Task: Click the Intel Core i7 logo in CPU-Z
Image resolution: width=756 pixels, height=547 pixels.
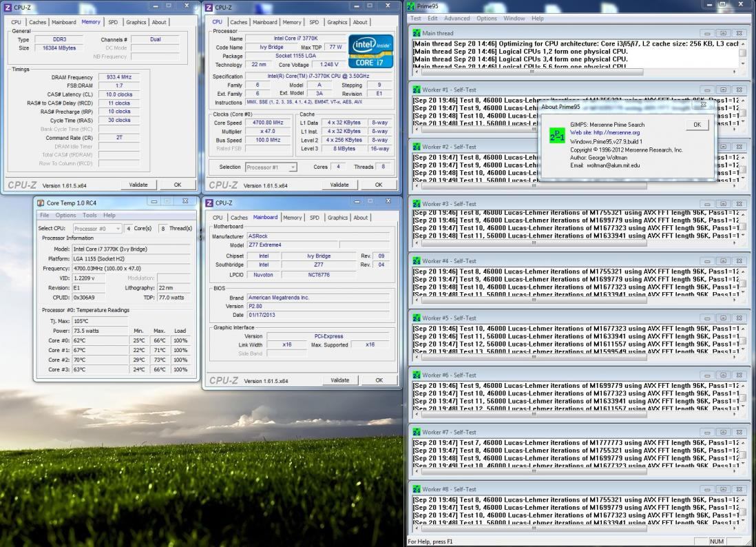Action: coord(370,51)
